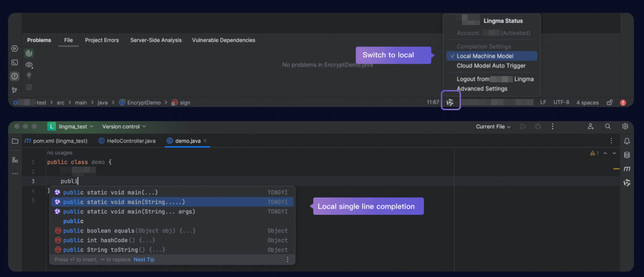
Task: Open the Database tool window icon
Action: click(x=627, y=155)
